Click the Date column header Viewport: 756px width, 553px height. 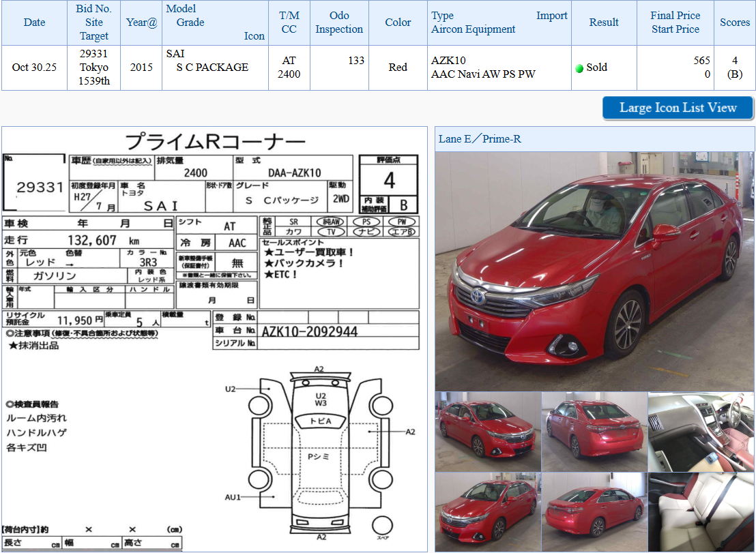[34, 23]
